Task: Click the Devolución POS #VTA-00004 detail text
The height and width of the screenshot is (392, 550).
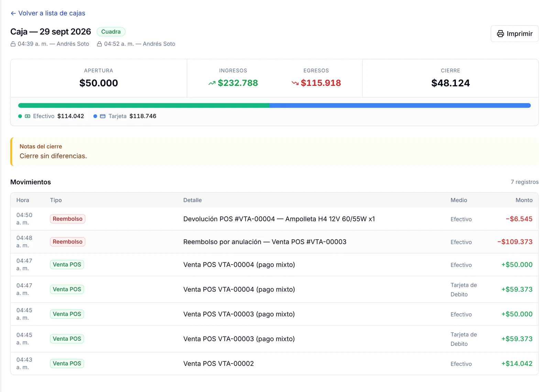Action: click(279, 219)
